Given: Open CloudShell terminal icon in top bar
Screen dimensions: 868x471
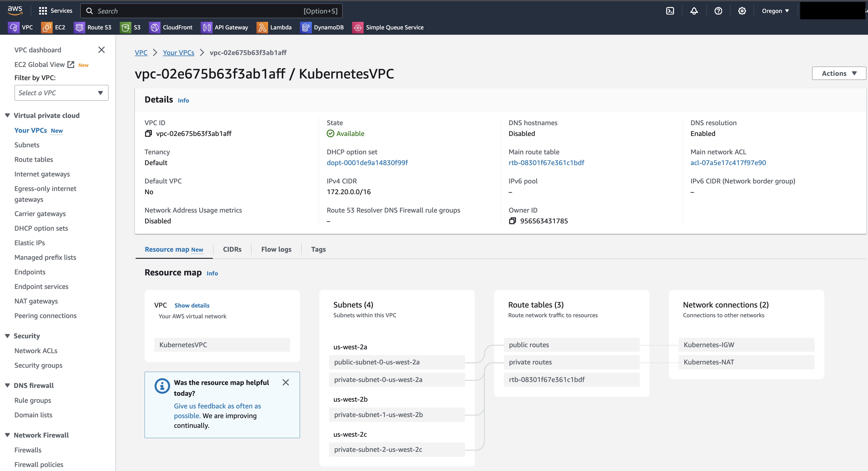Looking at the screenshot, I should click(x=670, y=11).
